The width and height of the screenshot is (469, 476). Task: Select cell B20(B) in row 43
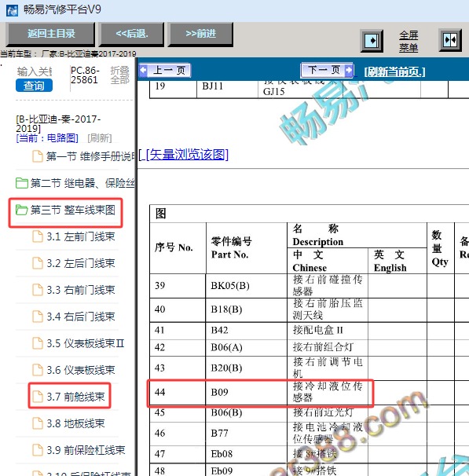(246, 368)
